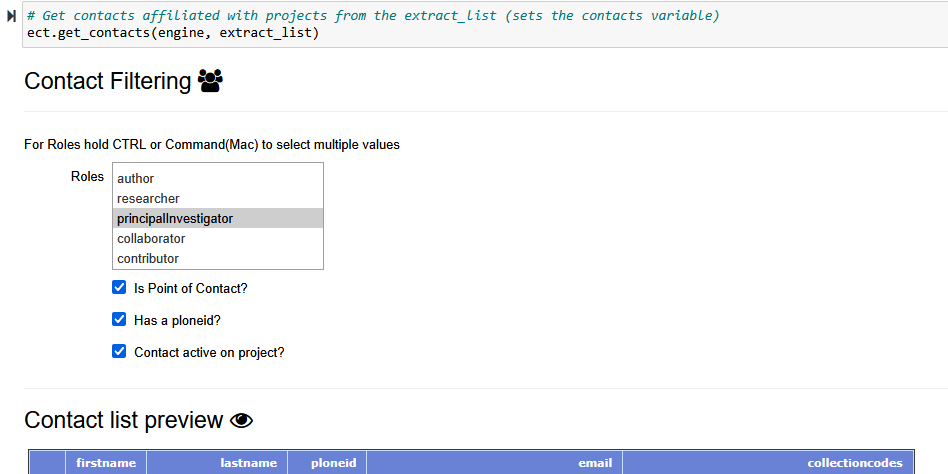The height and width of the screenshot is (474, 948).
Task: Pick collaborator in the Roles list
Action: (x=151, y=239)
